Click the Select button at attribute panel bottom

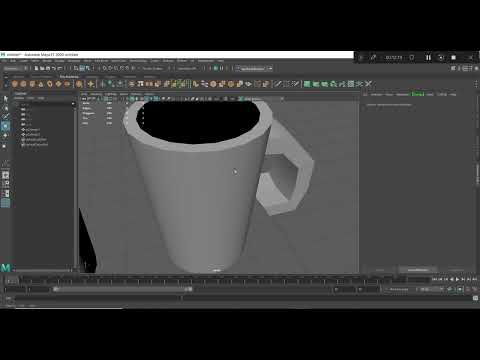tap(380, 269)
